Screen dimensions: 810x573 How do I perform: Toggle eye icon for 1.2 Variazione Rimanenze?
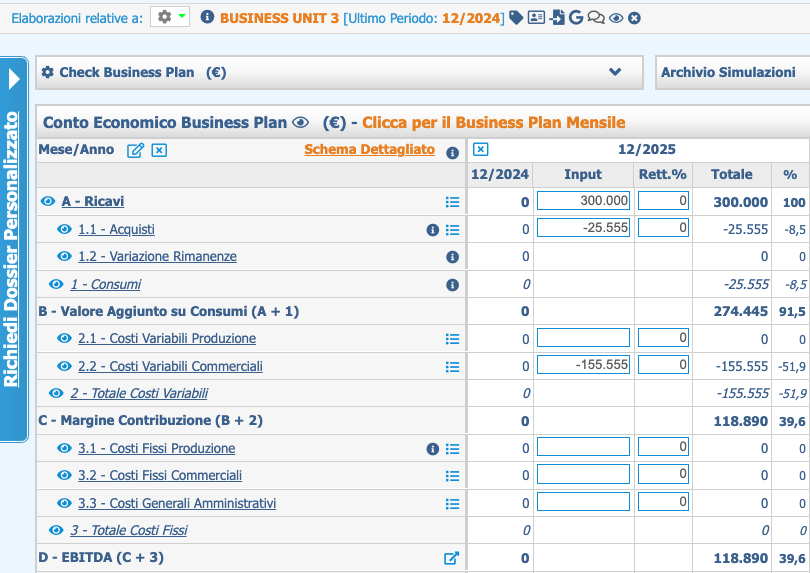coord(65,256)
